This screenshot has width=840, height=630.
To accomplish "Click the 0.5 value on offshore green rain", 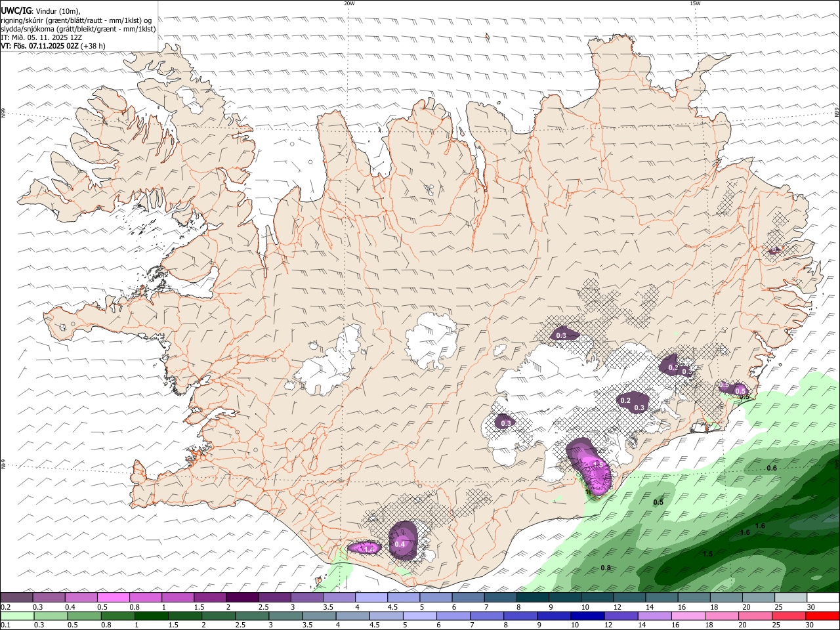I will click(658, 502).
